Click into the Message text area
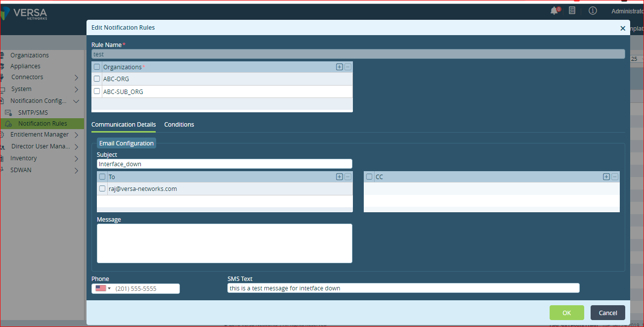The width and height of the screenshot is (644, 327). pos(224,243)
